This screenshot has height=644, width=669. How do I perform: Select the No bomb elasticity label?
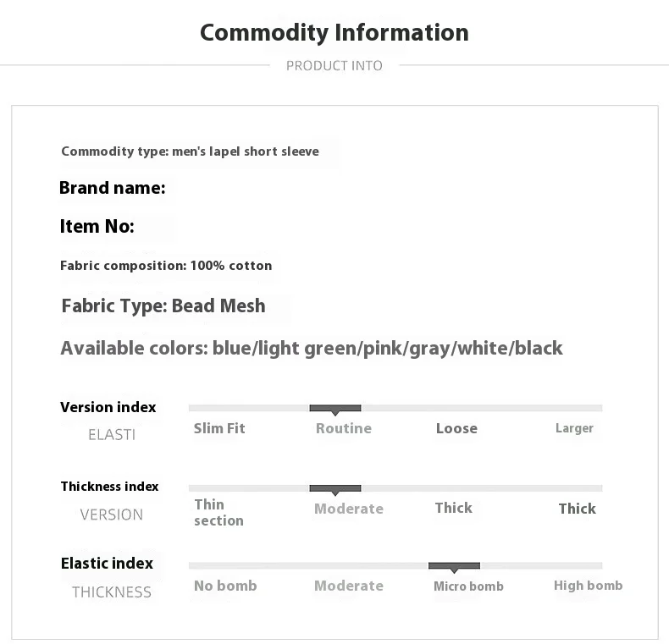point(225,586)
